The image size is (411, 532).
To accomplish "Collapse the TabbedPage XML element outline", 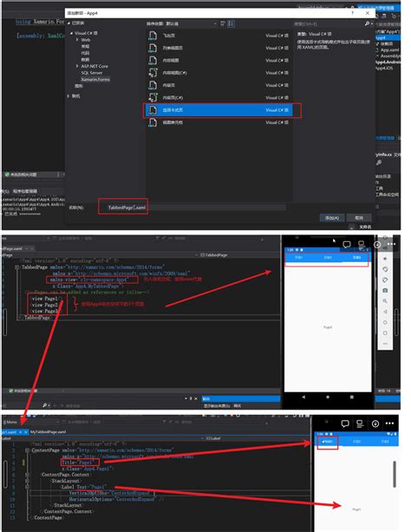I will pos(16,267).
